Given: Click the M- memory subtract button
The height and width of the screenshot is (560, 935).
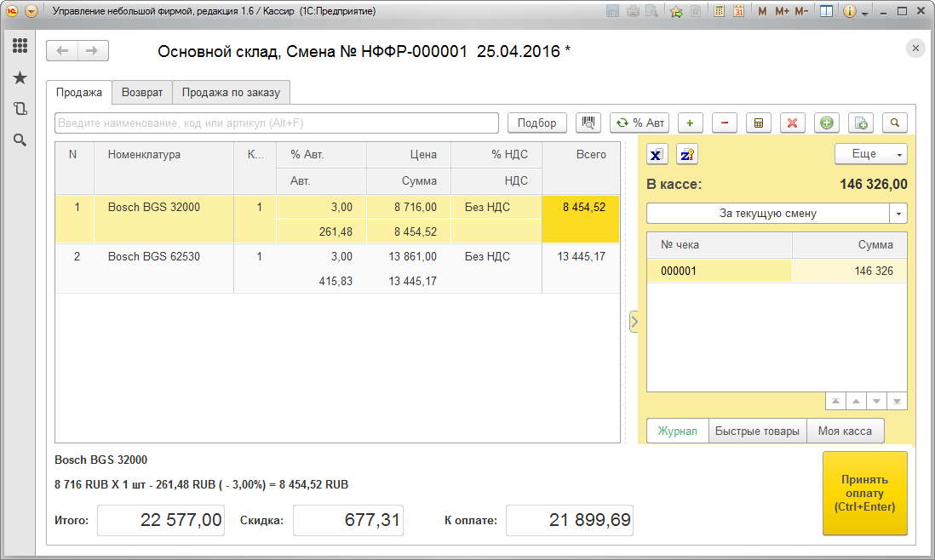Looking at the screenshot, I should 801,11.
